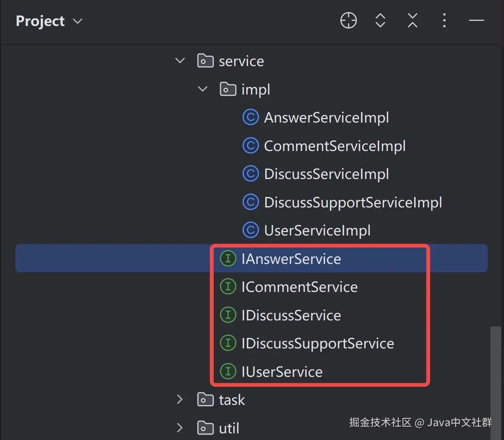
Task: Select CommentServiceImpl class
Action: pyautogui.click(x=335, y=146)
